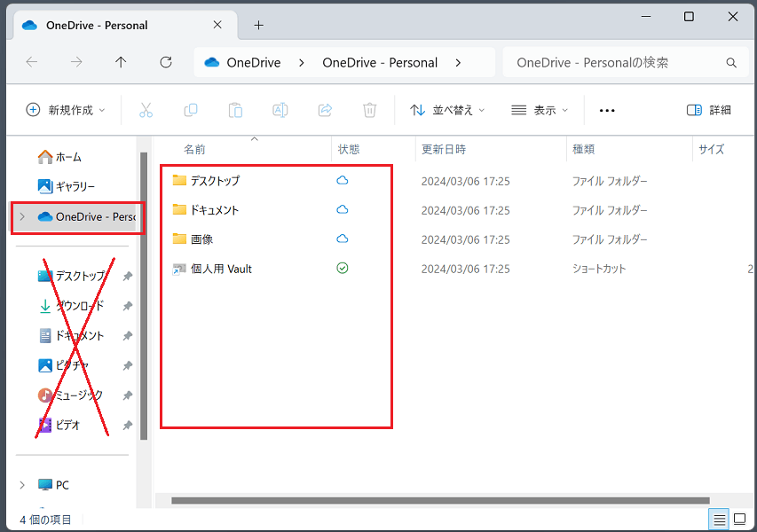Open pinned ビデオ in sidebar
This screenshot has height=532, width=757.
pyautogui.click(x=59, y=425)
